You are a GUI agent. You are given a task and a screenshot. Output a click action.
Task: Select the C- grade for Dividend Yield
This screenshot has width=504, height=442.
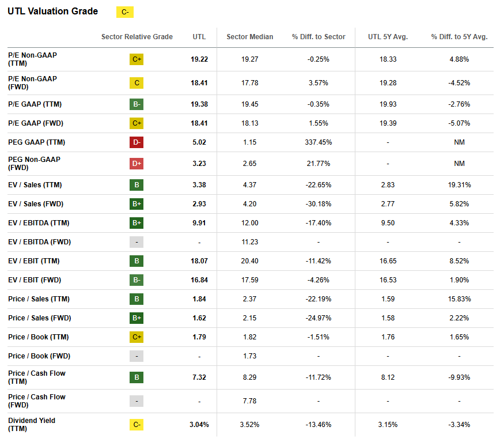[x=137, y=424]
